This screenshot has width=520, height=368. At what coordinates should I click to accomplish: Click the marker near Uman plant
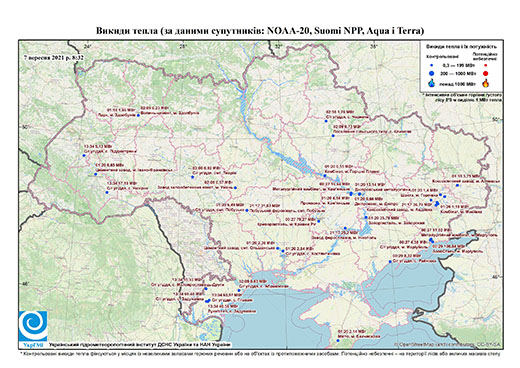[235, 188]
